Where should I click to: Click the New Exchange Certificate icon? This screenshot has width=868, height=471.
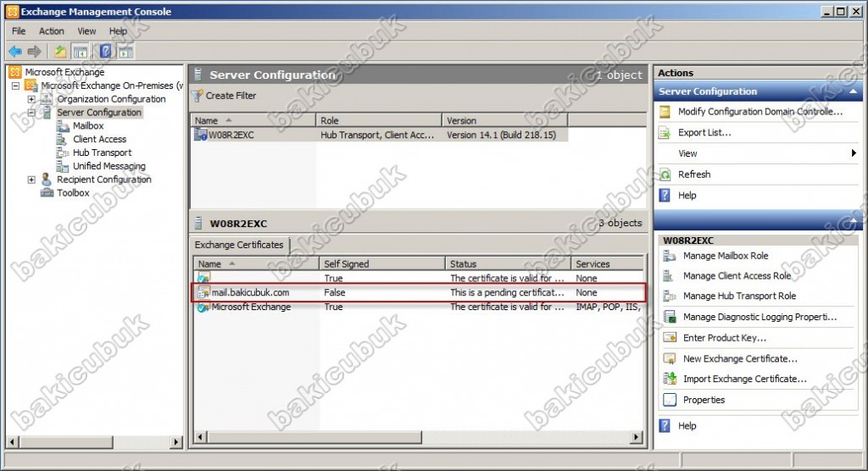[670, 358]
